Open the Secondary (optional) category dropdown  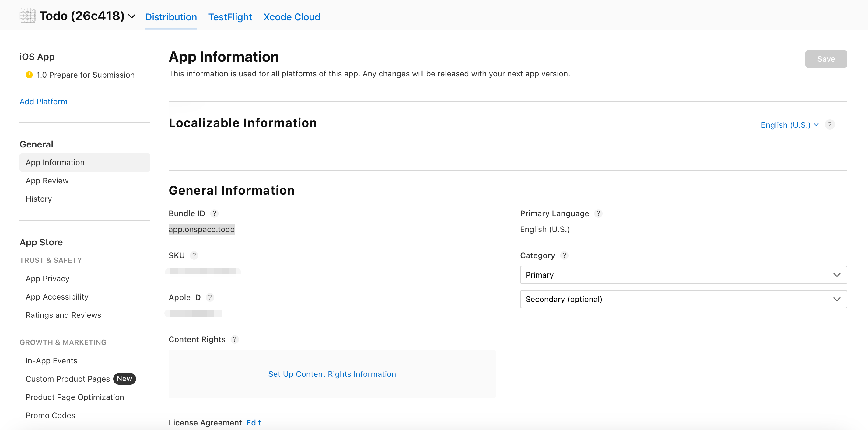(x=683, y=299)
